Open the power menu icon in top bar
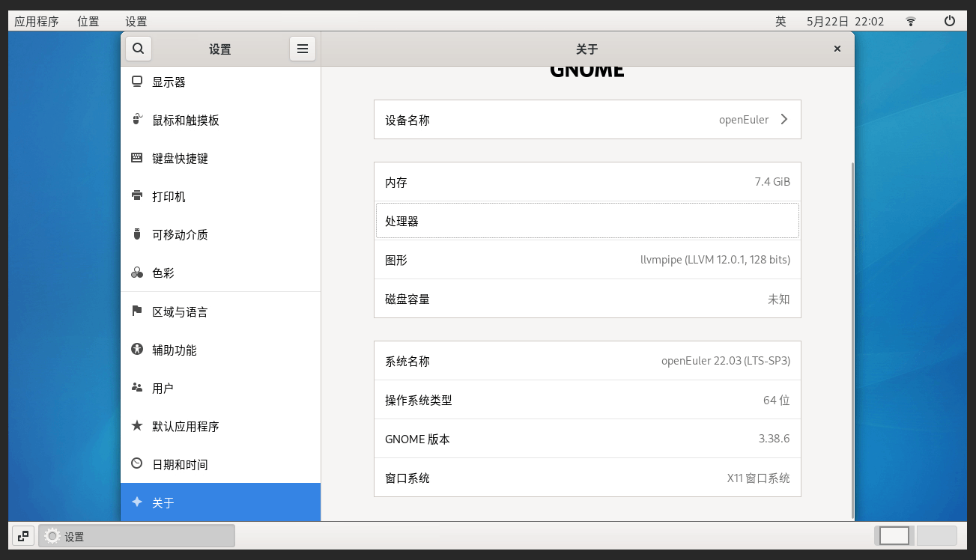 (950, 21)
